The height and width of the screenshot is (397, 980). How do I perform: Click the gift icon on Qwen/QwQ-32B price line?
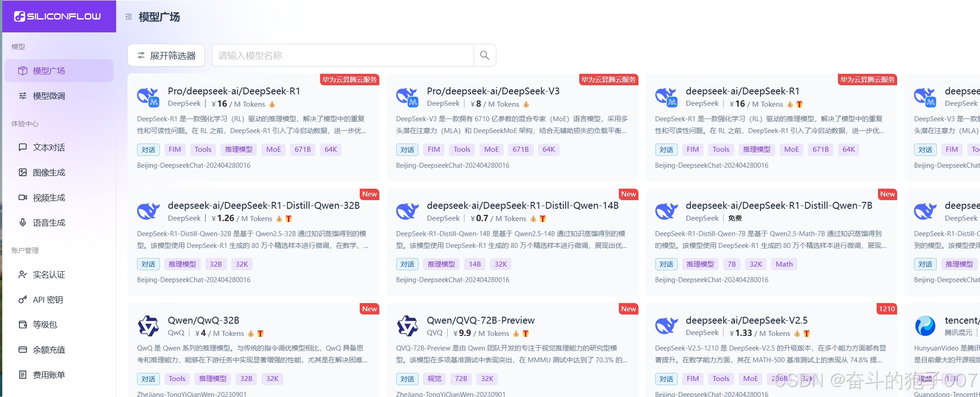[x=260, y=334]
